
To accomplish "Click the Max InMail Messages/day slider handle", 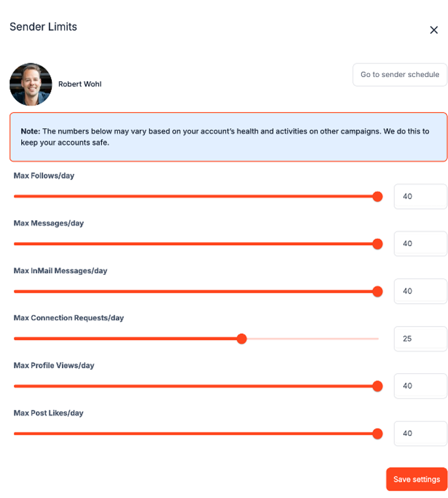I will click(x=377, y=291).
